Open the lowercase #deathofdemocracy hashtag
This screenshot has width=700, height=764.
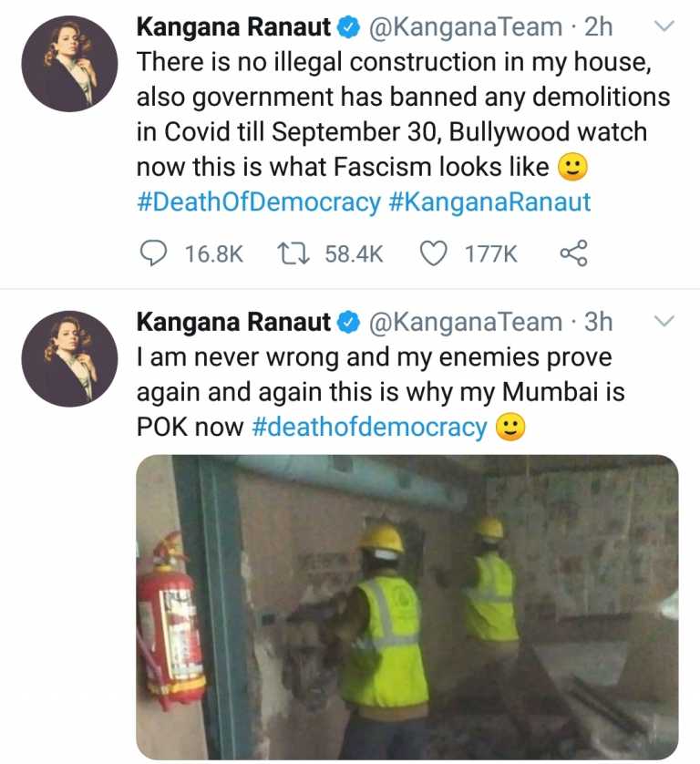click(369, 427)
